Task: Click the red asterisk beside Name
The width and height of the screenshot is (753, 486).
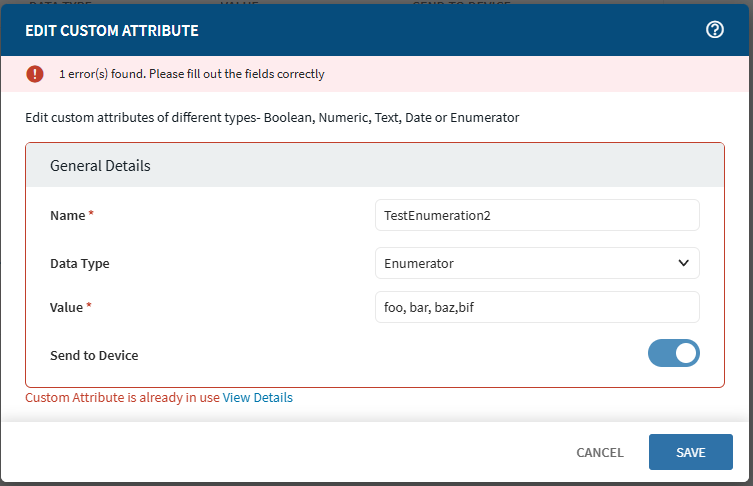Action: 91,215
